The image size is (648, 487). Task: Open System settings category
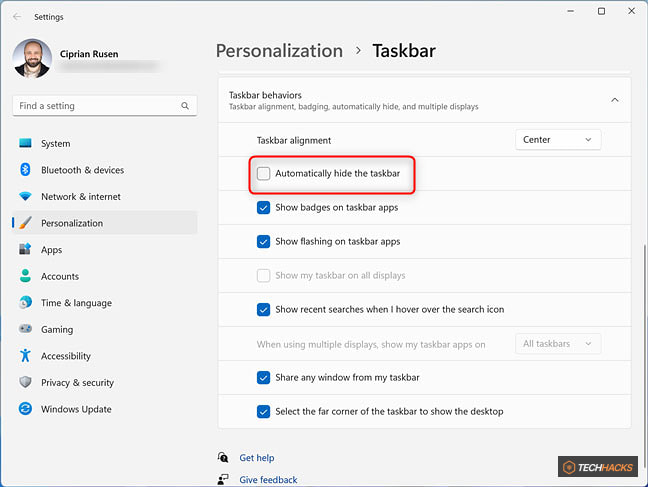(105, 143)
